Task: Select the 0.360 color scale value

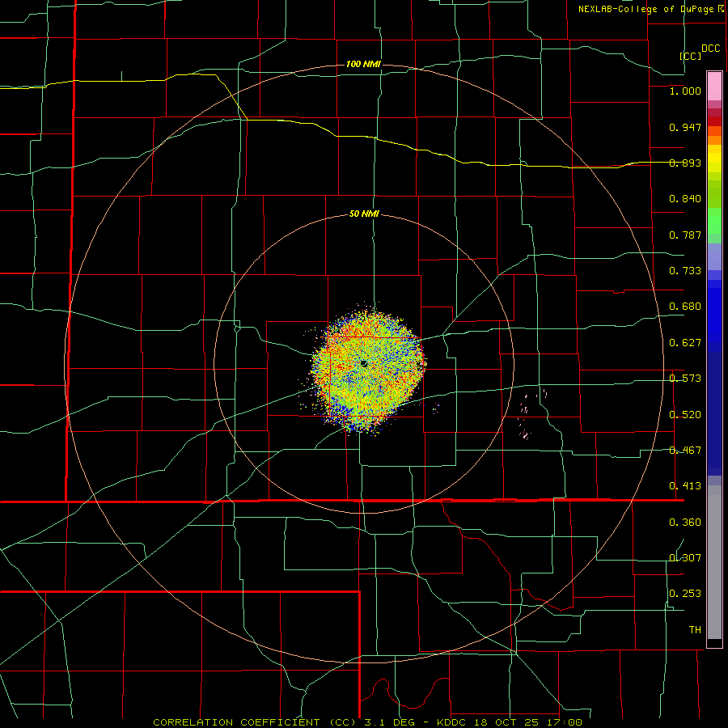Action: coord(685,523)
